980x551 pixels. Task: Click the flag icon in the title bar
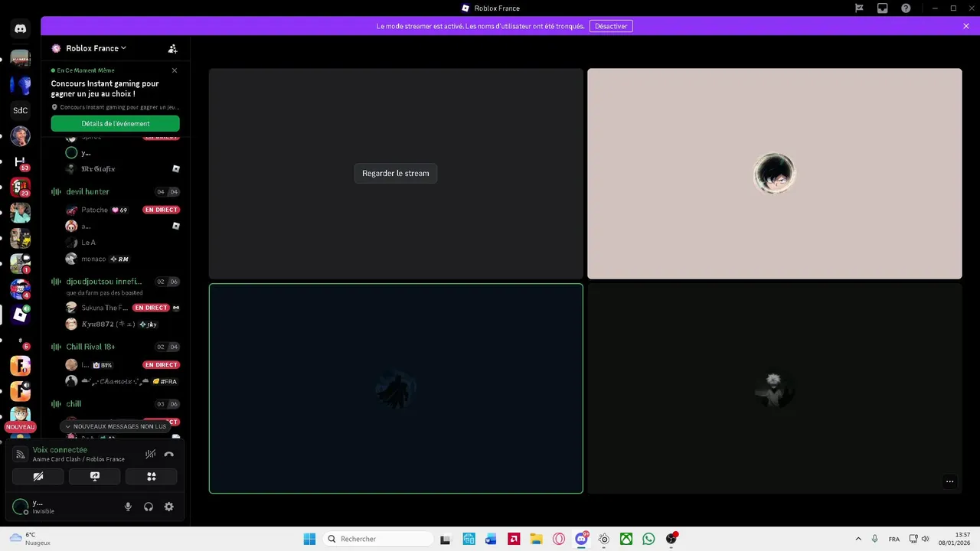click(859, 8)
